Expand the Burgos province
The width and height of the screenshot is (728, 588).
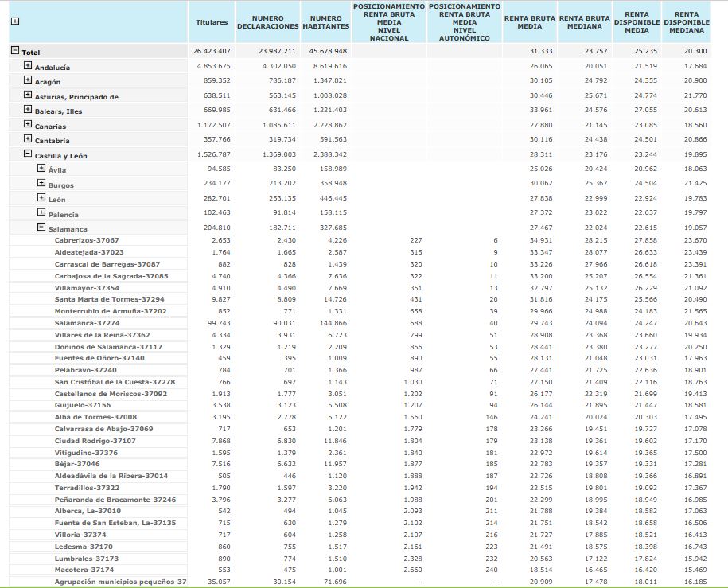click(x=41, y=184)
